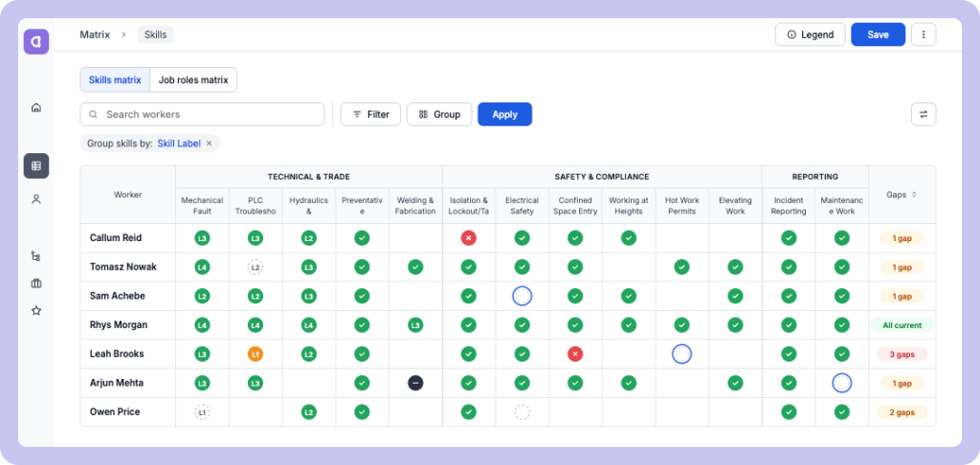Screen dimensions: 980x465
Task: Click the Incident Reporting column header
Action: pyautogui.click(x=789, y=206)
